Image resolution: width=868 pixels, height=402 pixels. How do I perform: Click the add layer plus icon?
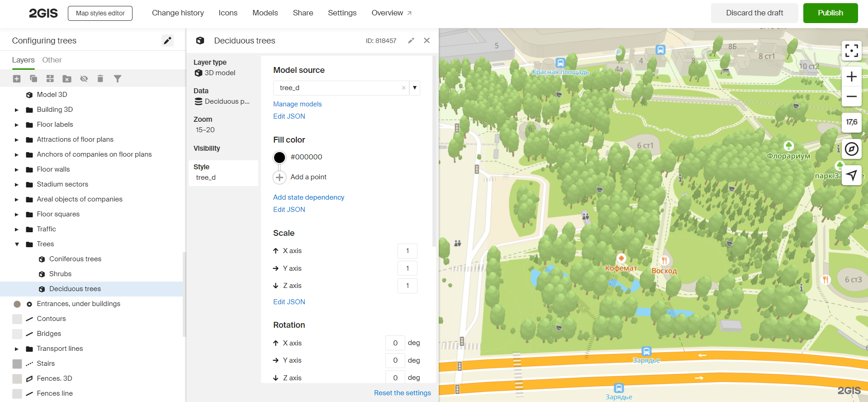point(17,79)
